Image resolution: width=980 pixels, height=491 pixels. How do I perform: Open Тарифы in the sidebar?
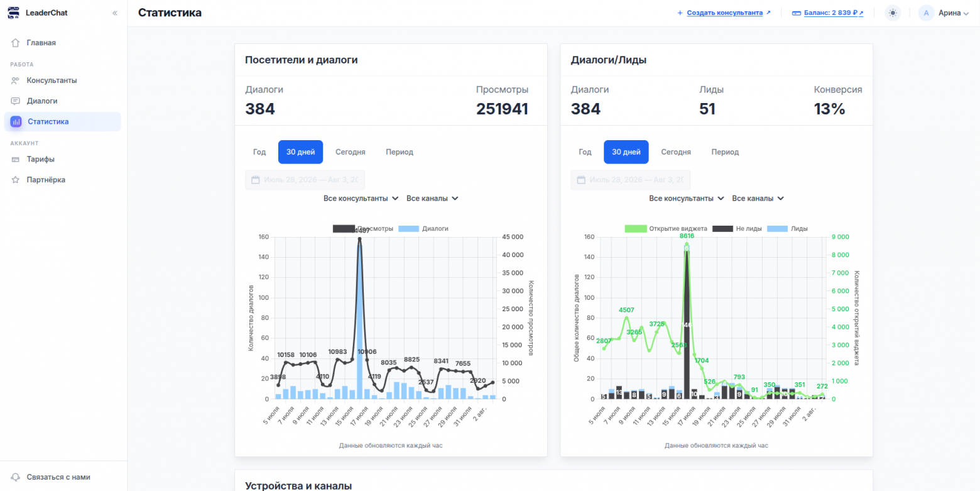coord(63,159)
